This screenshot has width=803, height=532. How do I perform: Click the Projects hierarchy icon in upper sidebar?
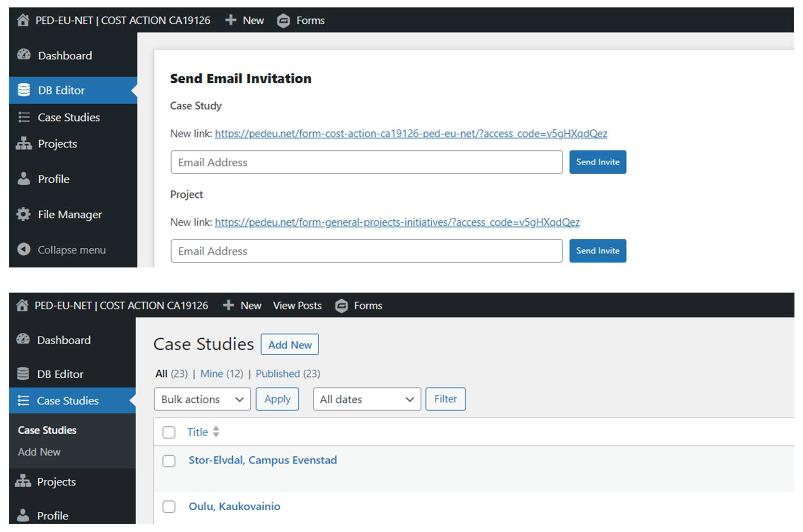pos(23,143)
